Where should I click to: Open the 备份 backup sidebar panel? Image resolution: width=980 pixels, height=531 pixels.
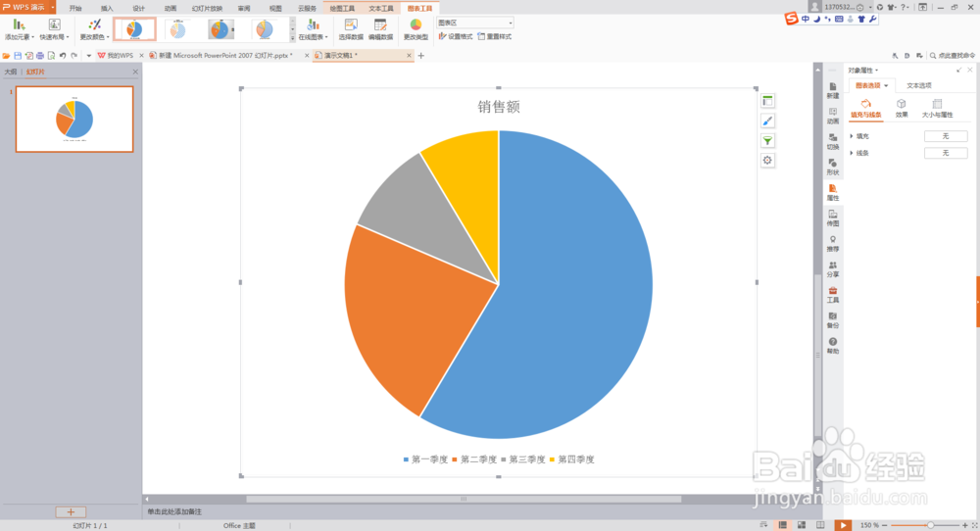pyautogui.click(x=832, y=320)
